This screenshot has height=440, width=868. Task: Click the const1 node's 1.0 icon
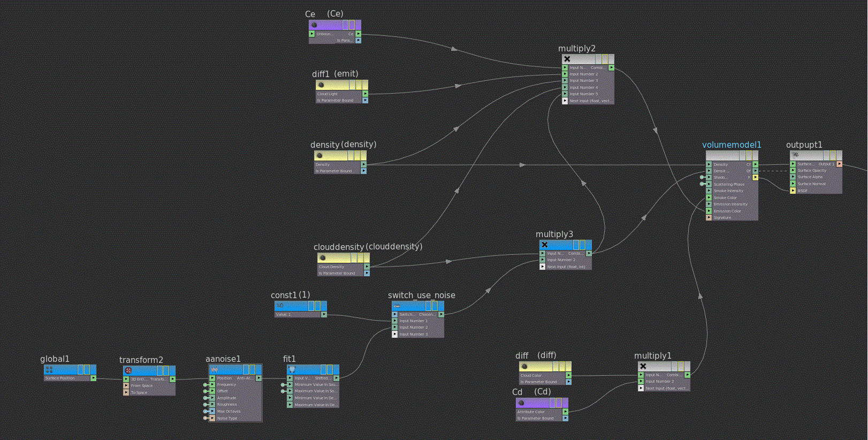(x=280, y=306)
